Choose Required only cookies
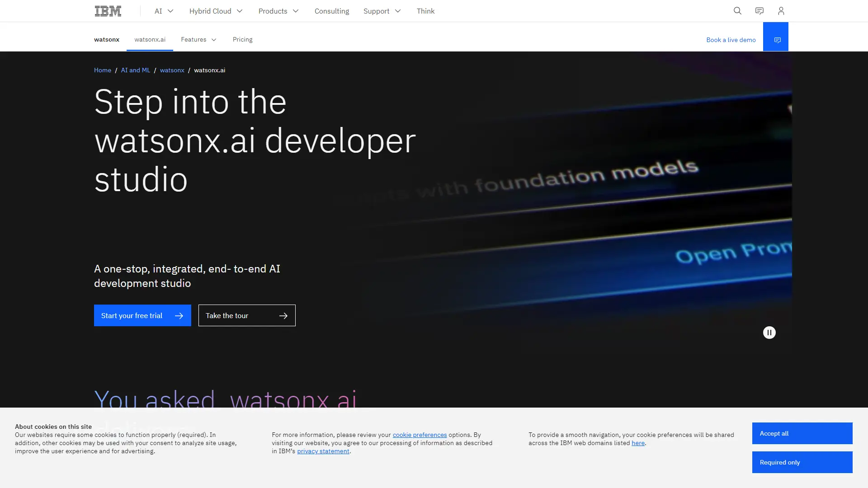This screenshot has height=488, width=868. (802, 462)
